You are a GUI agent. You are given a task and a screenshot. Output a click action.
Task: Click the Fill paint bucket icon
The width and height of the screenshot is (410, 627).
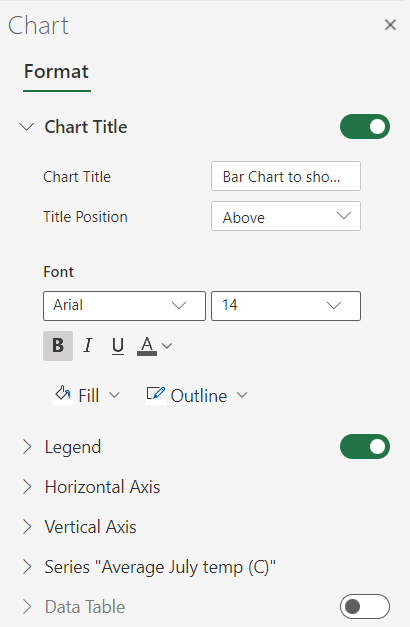tap(63, 395)
